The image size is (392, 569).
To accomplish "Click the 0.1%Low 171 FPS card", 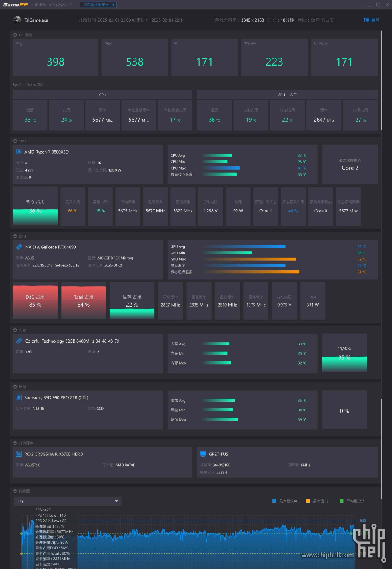I will tap(344, 57).
